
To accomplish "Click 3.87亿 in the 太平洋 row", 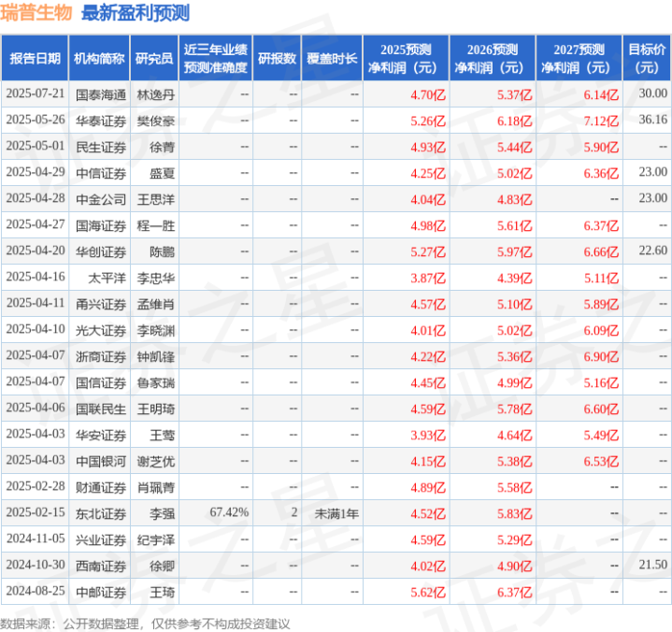I will (428, 279).
